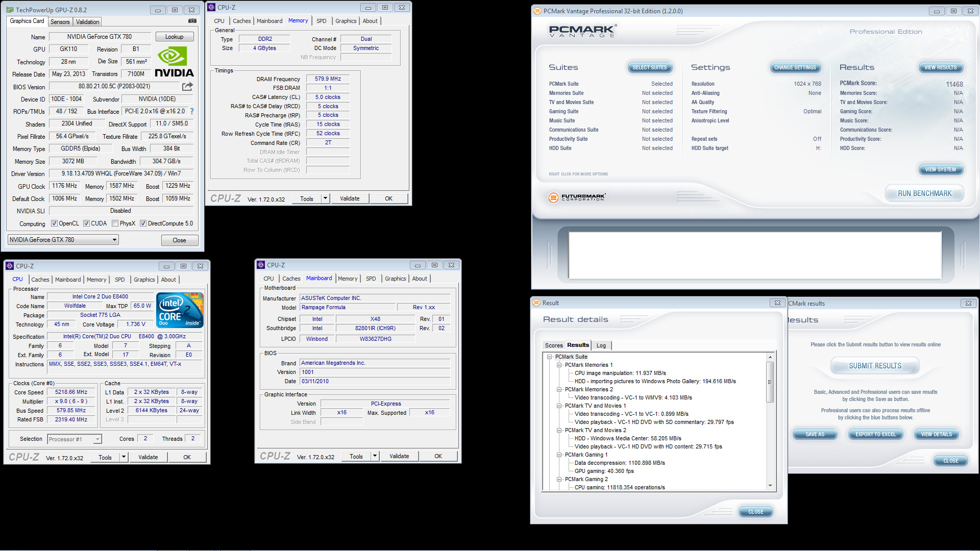Click the DRAM Frequency value 579.9 MHz
The height and width of the screenshot is (551, 980).
tap(328, 79)
